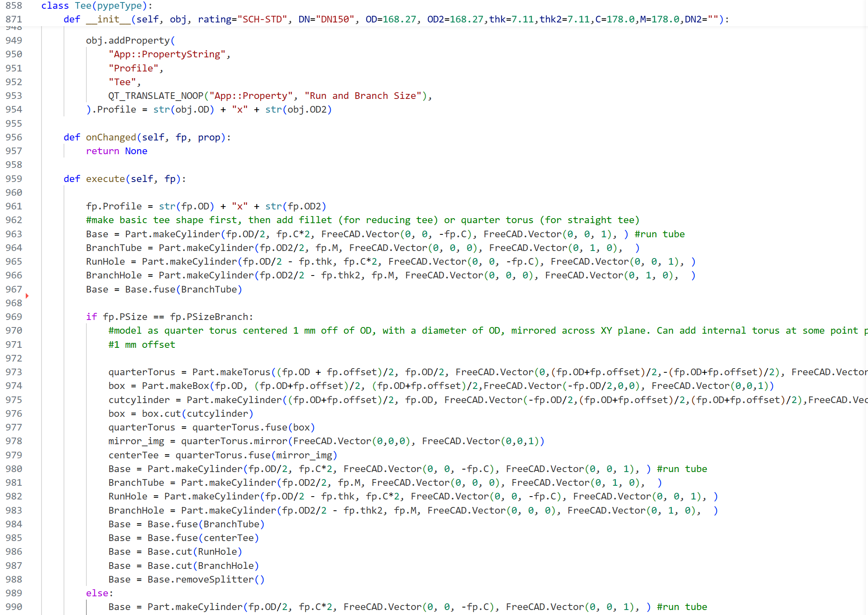Click centerTee variable on line 979
This screenshot has height=615, width=868.
[x=133, y=455]
